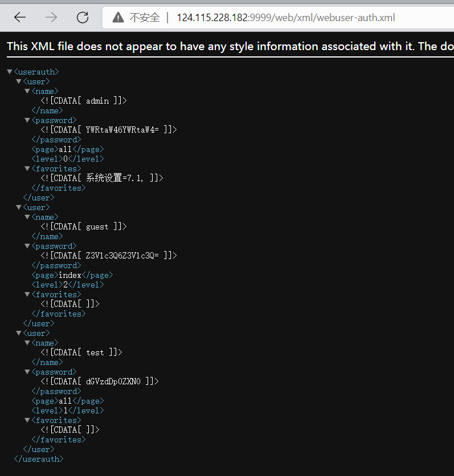Click the level 1 line
This screenshot has width=454, height=476.
[68, 411]
